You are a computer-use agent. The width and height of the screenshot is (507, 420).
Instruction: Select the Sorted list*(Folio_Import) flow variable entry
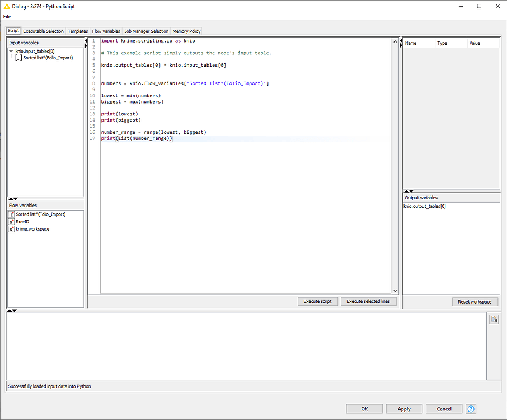pyautogui.click(x=42, y=213)
